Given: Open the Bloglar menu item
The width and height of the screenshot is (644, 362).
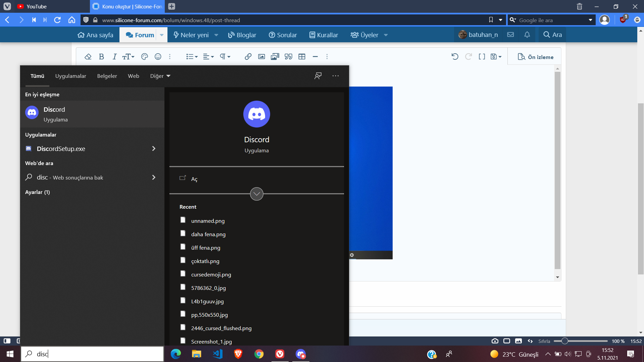Looking at the screenshot, I should click(x=242, y=35).
